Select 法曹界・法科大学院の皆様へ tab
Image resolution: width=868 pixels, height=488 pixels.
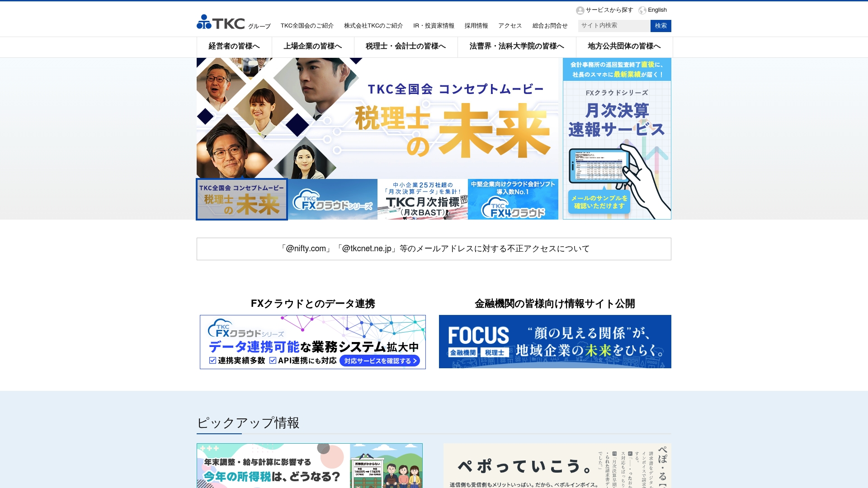pos(517,47)
